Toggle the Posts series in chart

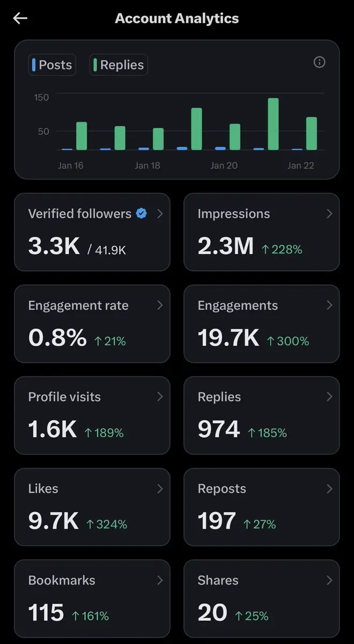(52, 65)
